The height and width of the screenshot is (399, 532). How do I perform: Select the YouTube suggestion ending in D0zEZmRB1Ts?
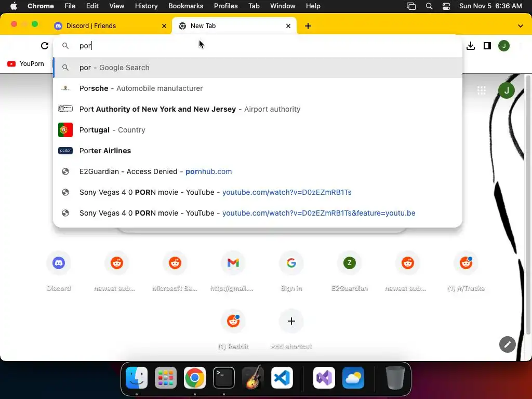point(258,192)
